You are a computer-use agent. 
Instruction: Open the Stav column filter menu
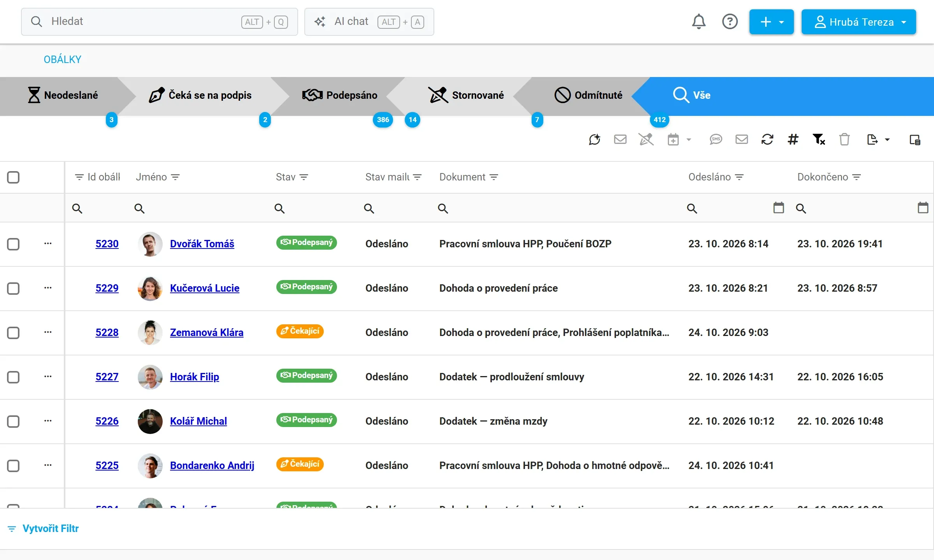coord(304,177)
